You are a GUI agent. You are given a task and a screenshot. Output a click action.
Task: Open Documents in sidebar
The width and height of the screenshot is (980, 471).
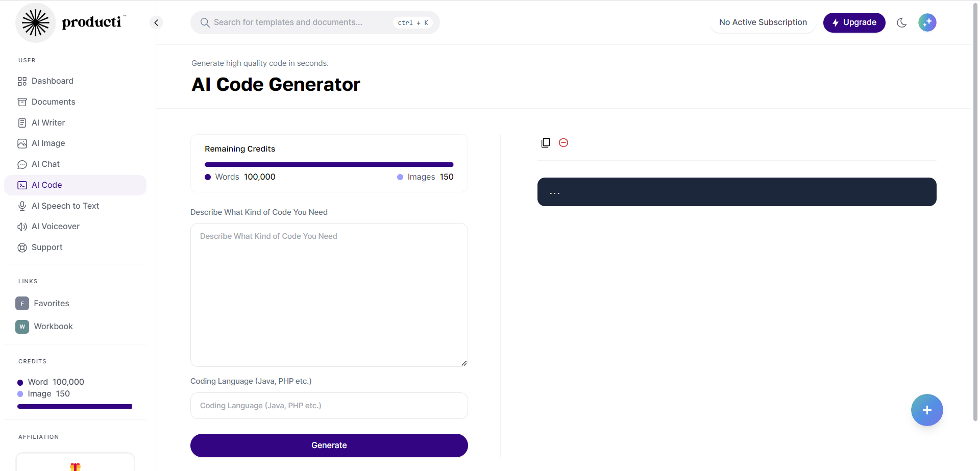coord(53,102)
